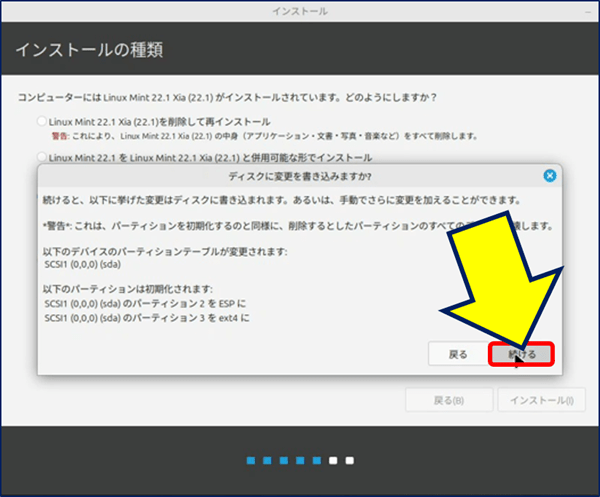Viewport: 600px width, 497px height.
Task: Click the 戻る(B) button in the installer
Action: tap(449, 400)
